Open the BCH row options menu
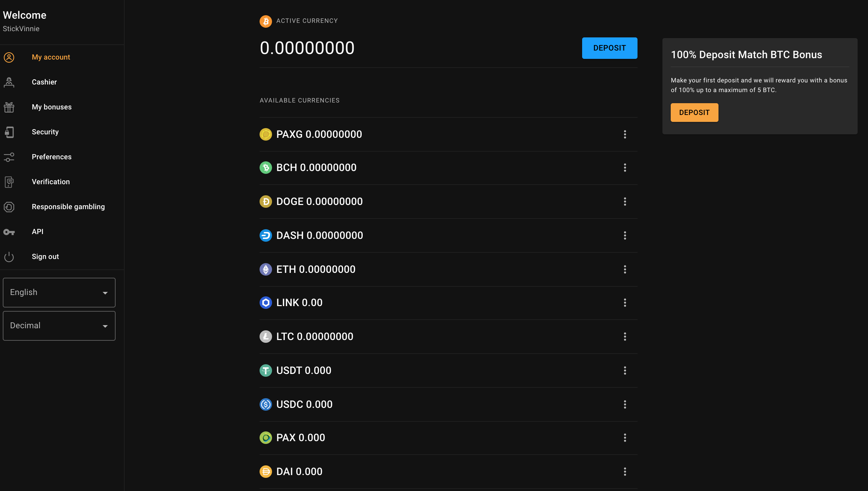This screenshot has height=491, width=868. [625, 168]
